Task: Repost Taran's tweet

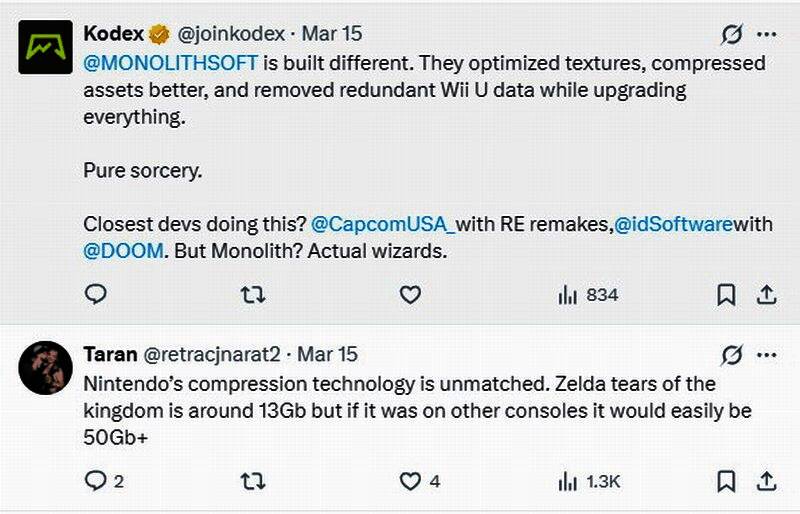Action: point(254,481)
